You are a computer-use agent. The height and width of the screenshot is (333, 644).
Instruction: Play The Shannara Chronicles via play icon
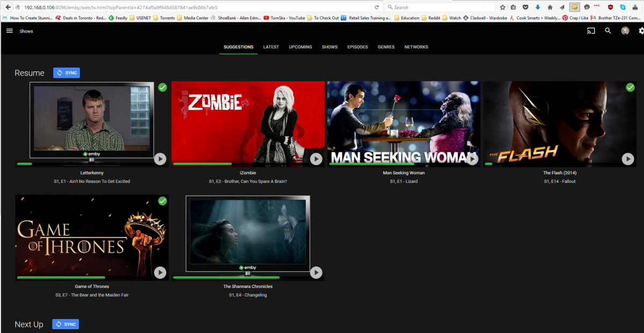(x=316, y=272)
